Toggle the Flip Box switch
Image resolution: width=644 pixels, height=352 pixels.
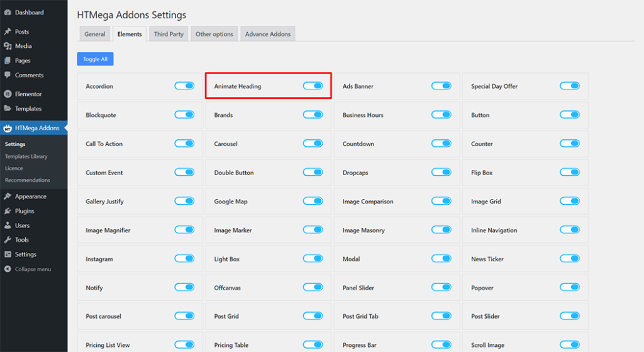click(x=570, y=173)
